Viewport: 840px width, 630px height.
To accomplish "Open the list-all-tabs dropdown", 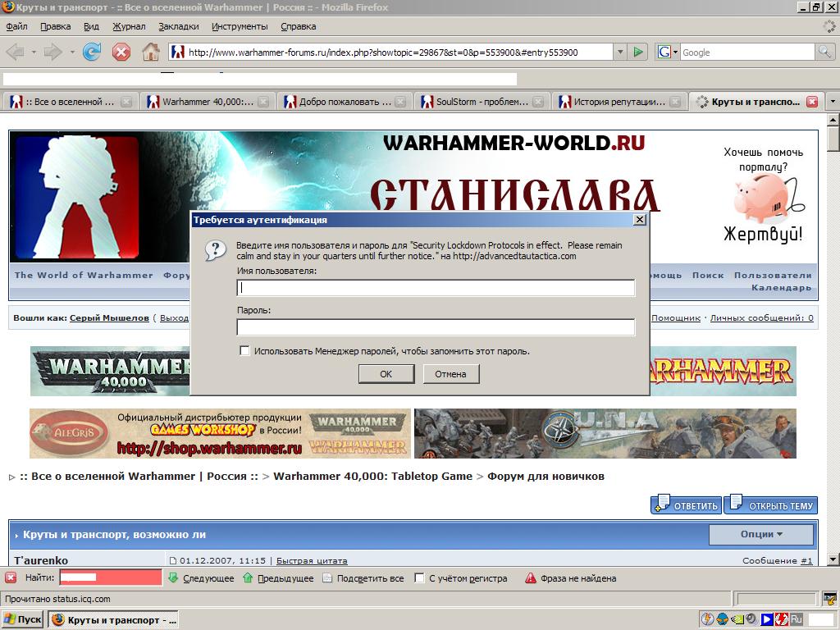I will 832,101.
